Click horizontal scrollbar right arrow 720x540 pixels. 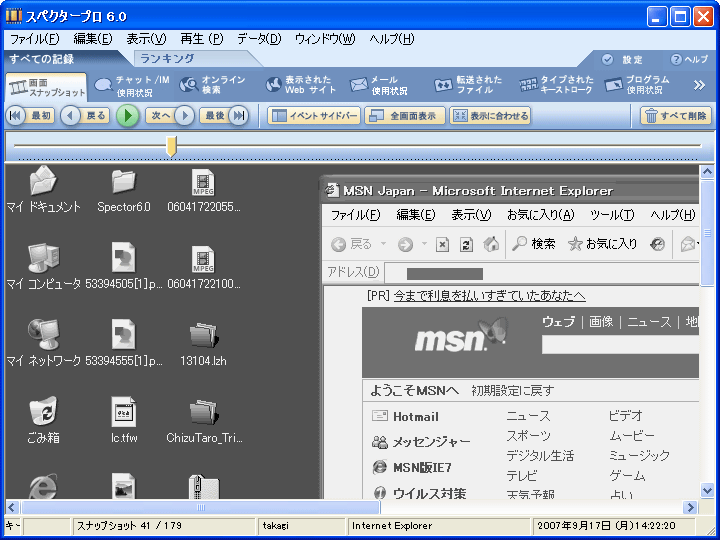click(690, 507)
